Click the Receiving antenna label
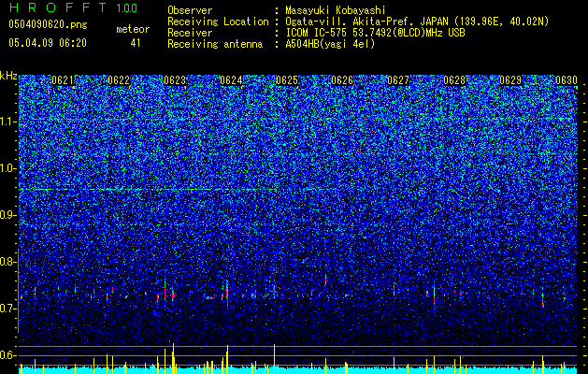Viewport: 588px width, 374px height. coord(215,44)
